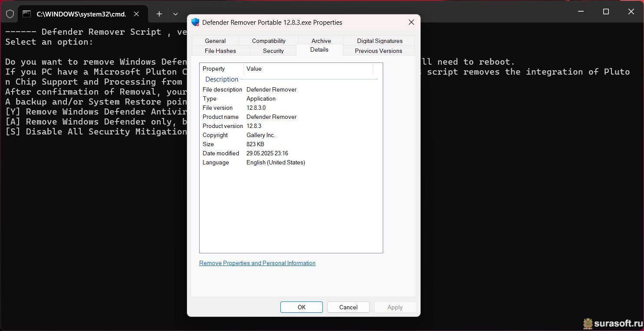Screen dimensions: 644x331
Task: Click the Remove Properties and Personal Information link
Action: point(257,263)
